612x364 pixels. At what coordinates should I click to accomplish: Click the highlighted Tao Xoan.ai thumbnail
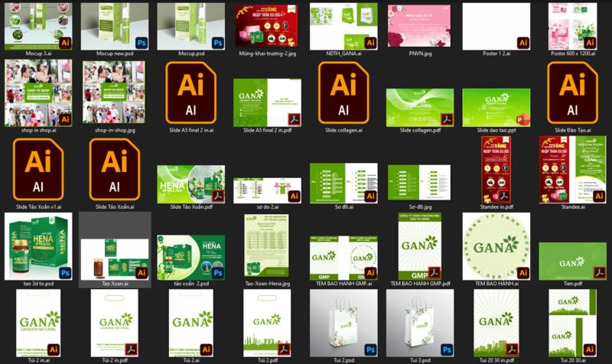tap(114, 259)
